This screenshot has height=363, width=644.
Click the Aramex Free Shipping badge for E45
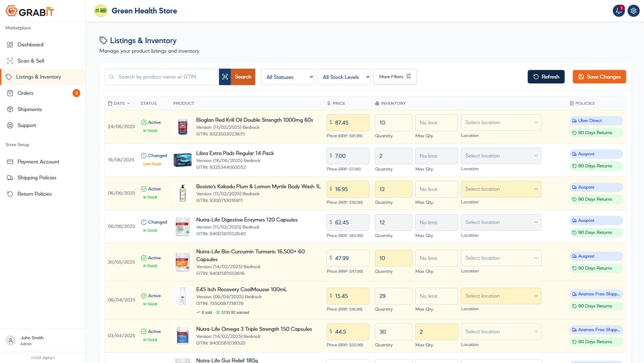click(596, 294)
